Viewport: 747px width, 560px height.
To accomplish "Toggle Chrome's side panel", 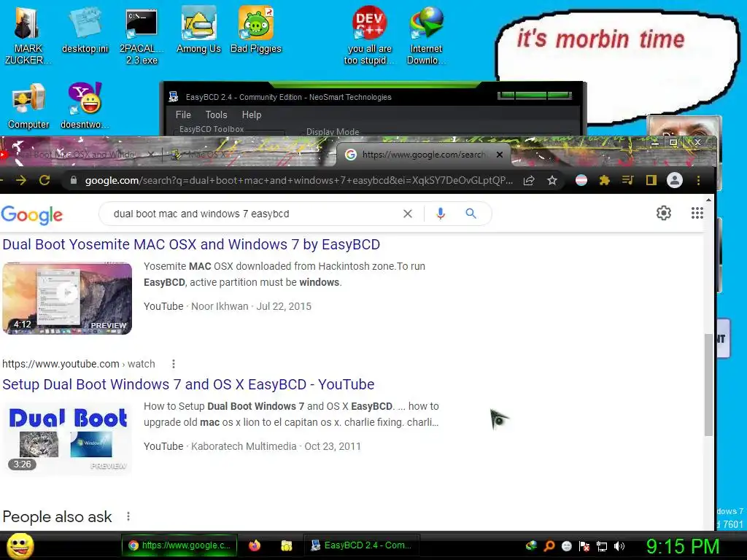I will click(651, 180).
